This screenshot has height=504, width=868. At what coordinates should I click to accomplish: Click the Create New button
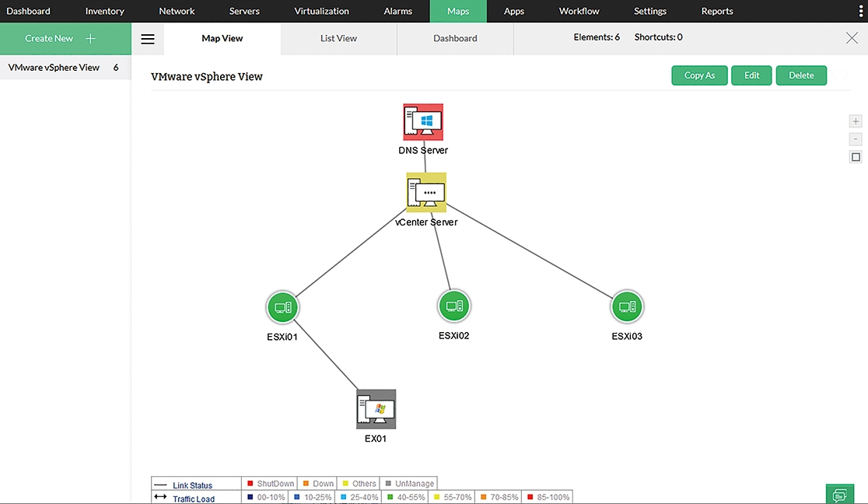point(65,38)
